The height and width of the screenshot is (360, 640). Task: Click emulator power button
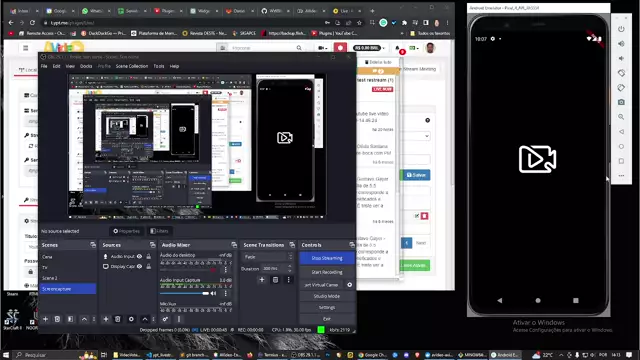pyautogui.click(x=621, y=29)
